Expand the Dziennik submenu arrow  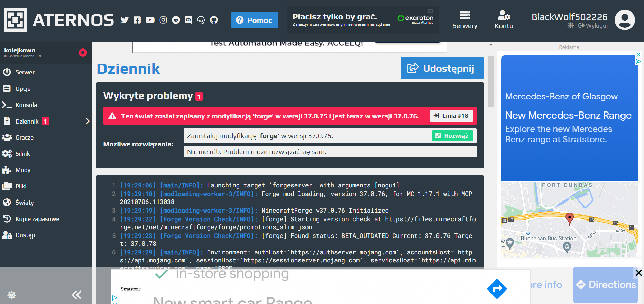click(x=88, y=121)
